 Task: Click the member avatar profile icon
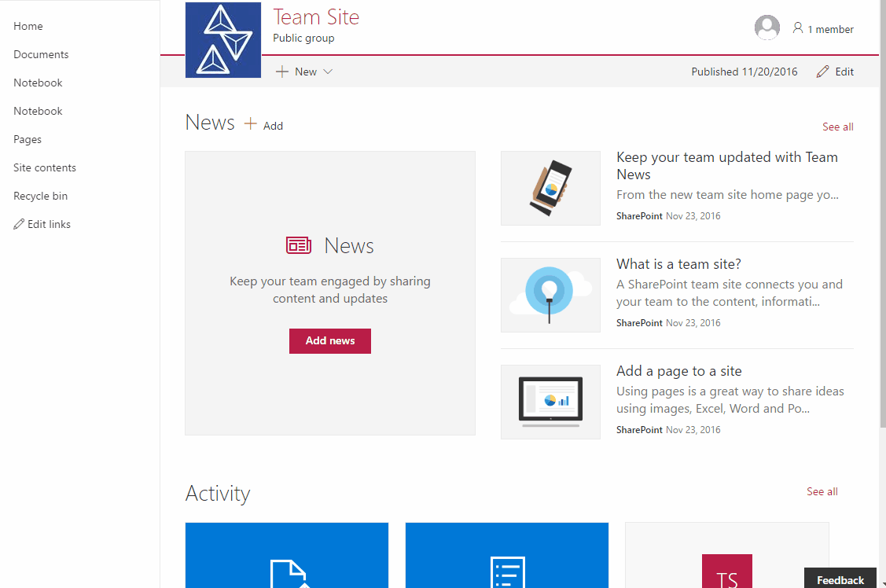tap(767, 28)
